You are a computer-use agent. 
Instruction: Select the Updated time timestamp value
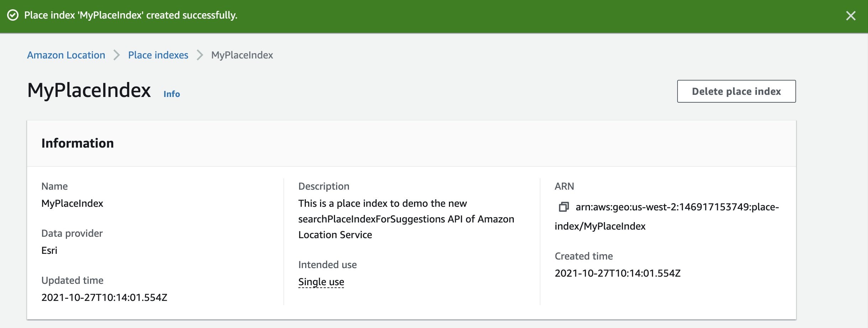coord(104,297)
